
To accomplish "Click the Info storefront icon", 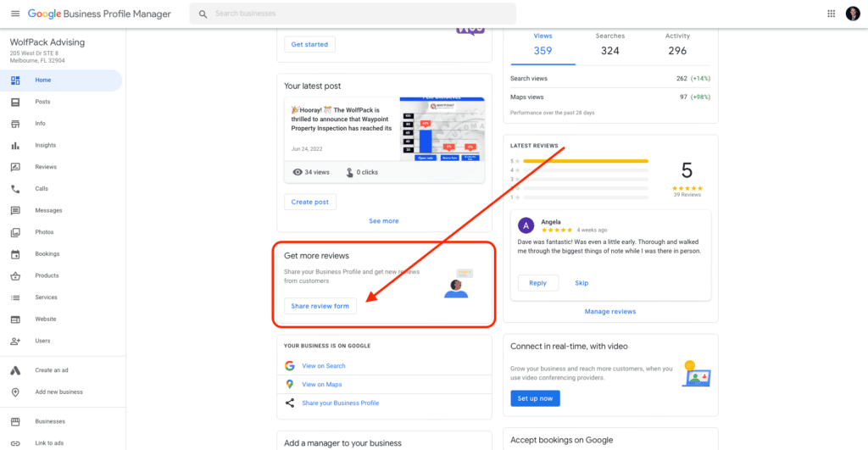I will click(15, 124).
